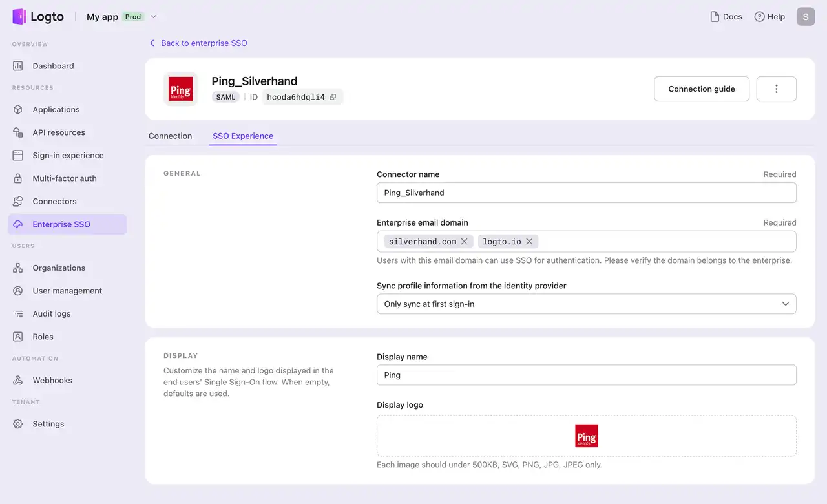Open the Organizations section

[x=59, y=268]
